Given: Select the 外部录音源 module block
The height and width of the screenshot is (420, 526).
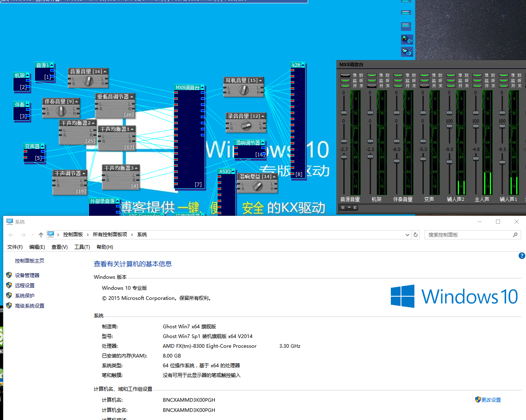Looking at the screenshot, I should (104, 207).
